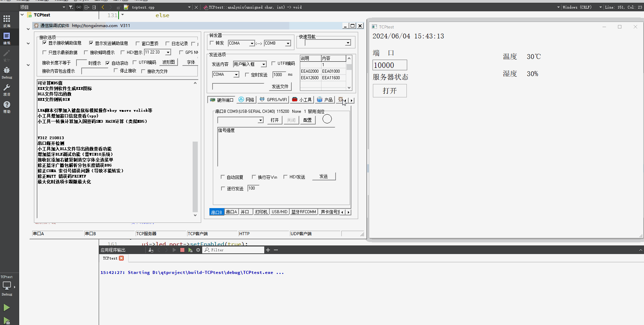Zoom in output with plus icon
Viewport: 644px width, 325px height.
point(268,250)
